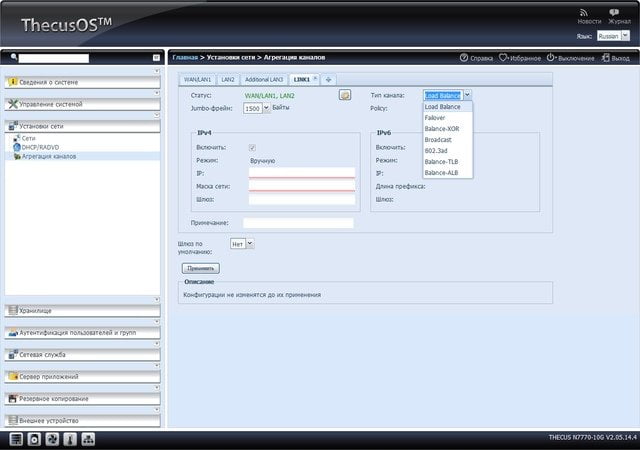Choose Broadcast in the dropdown list
This screenshot has width=640, height=450.
pos(448,140)
